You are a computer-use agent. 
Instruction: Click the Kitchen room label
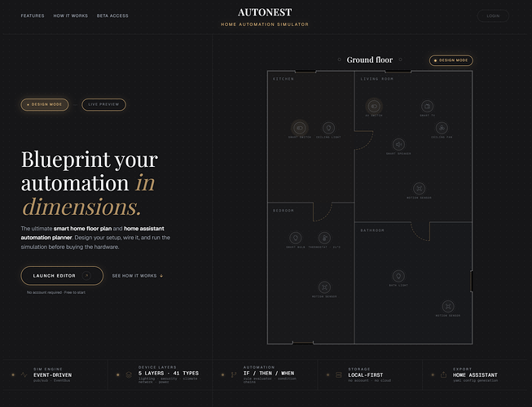[x=284, y=79]
